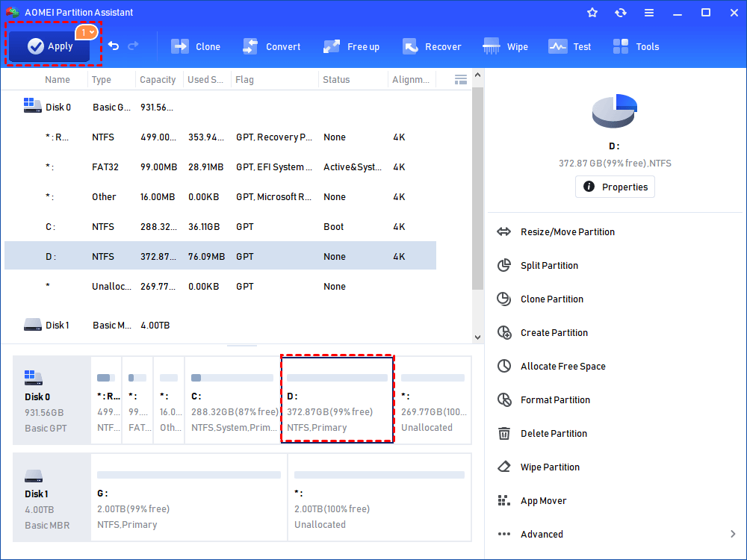
Task: Open the Test menu
Action: [569, 46]
